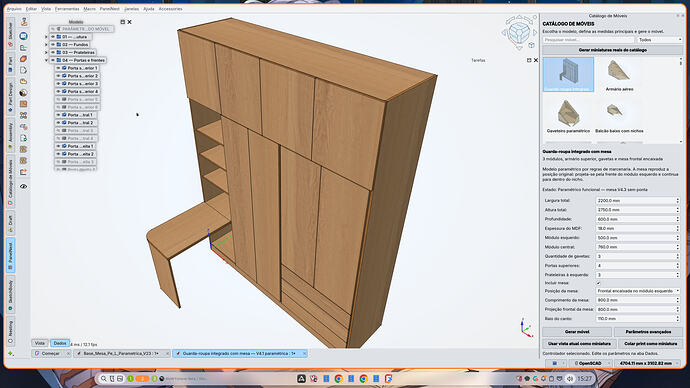Screen dimensions: 690x388
Task: Open the navigation cube in the 3D view
Action: click(519, 32)
